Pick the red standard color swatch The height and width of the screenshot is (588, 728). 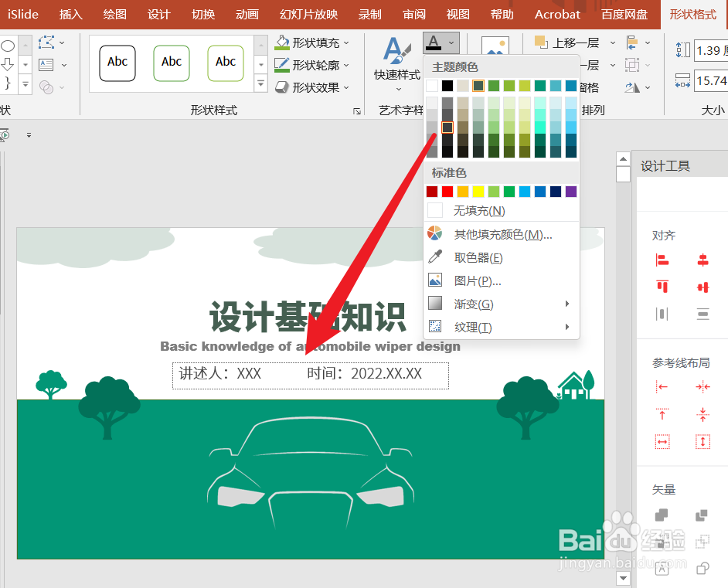pyautogui.click(x=447, y=191)
